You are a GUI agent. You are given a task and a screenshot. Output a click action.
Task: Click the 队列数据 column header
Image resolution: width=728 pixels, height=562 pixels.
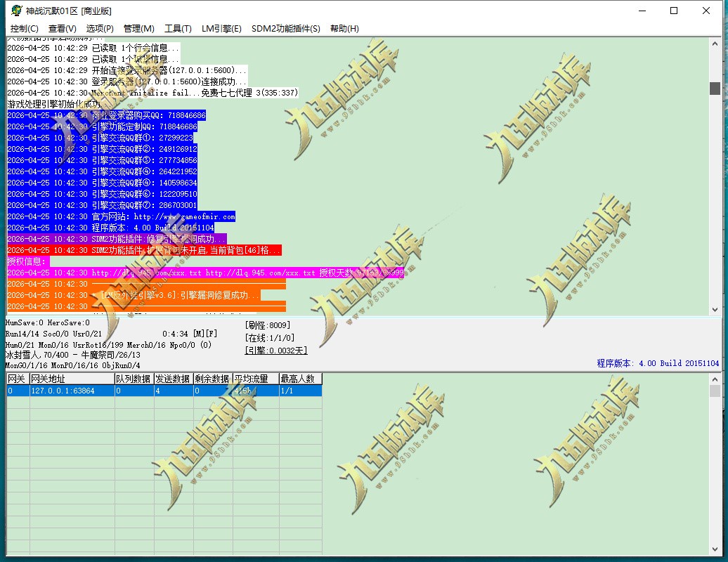coord(134,379)
